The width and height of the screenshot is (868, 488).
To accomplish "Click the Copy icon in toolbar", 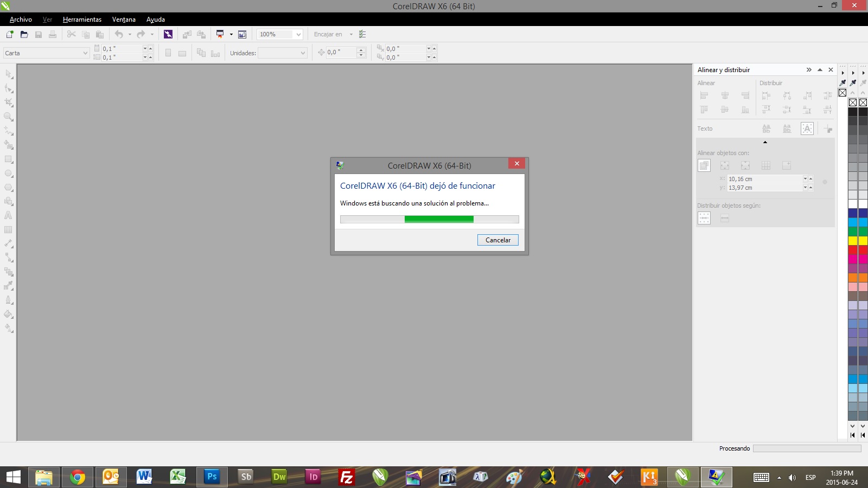I will [x=85, y=34].
